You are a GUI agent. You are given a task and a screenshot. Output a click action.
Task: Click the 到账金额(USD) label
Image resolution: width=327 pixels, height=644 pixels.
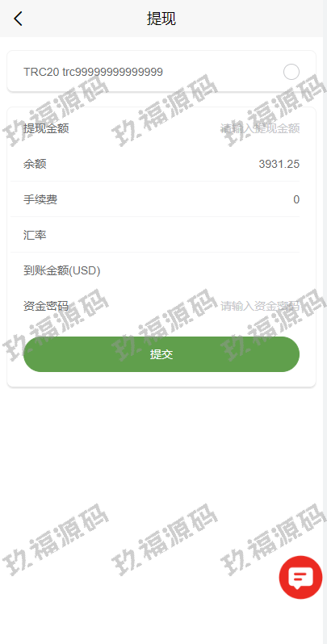62,270
